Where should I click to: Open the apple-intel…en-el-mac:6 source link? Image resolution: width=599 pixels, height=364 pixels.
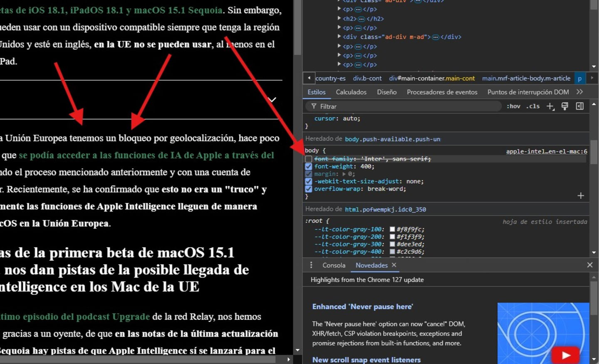pyautogui.click(x=547, y=151)
